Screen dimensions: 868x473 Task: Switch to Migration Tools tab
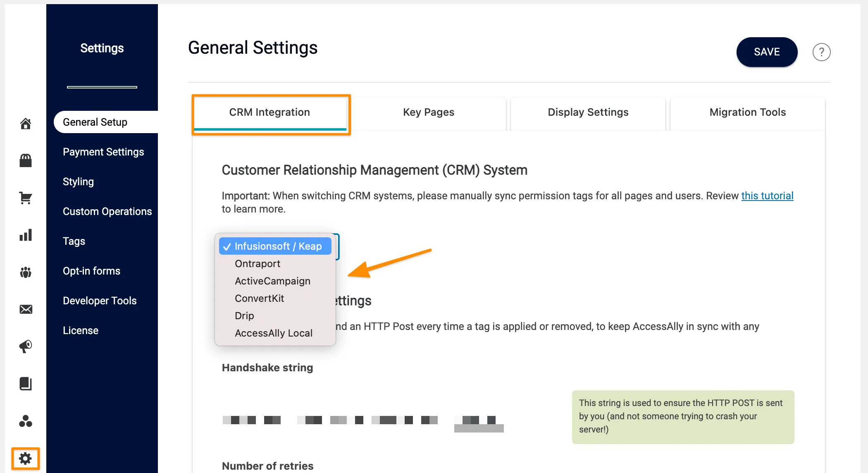point(748,112)
